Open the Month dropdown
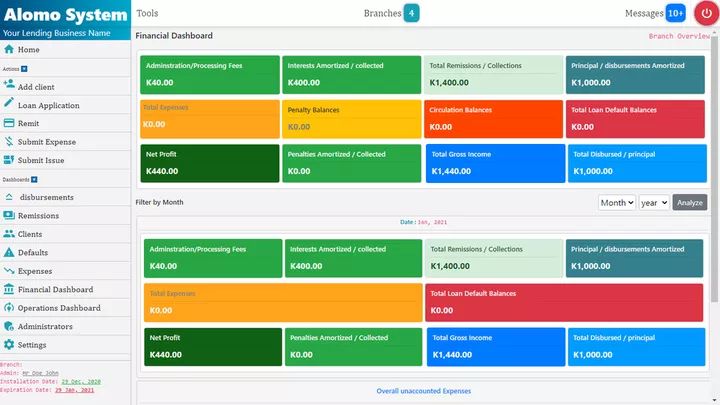This screenshot has width=720, height=405. [617, 202]
